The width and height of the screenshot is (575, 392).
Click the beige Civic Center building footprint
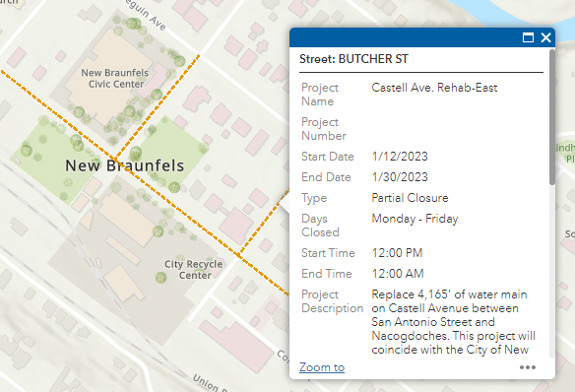point(108,77)
